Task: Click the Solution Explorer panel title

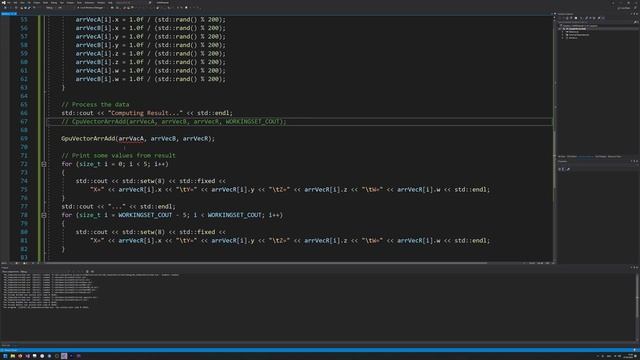Action: [565, 14]
